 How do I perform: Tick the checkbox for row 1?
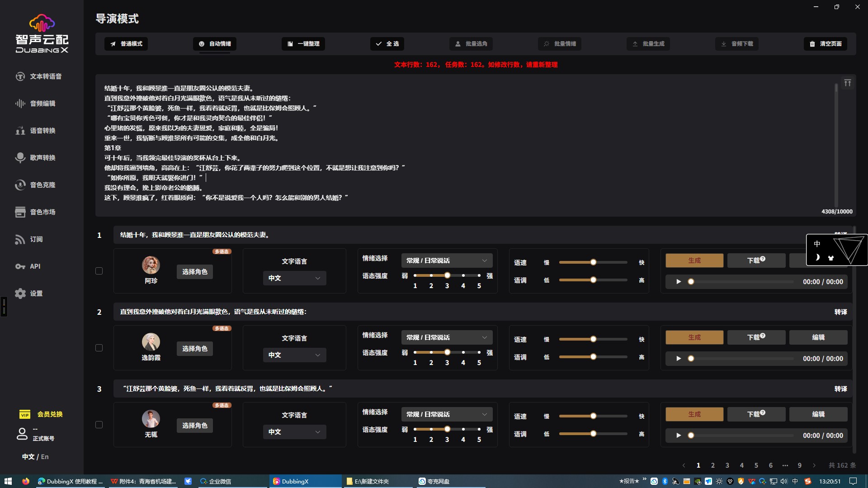pos(99,271)
